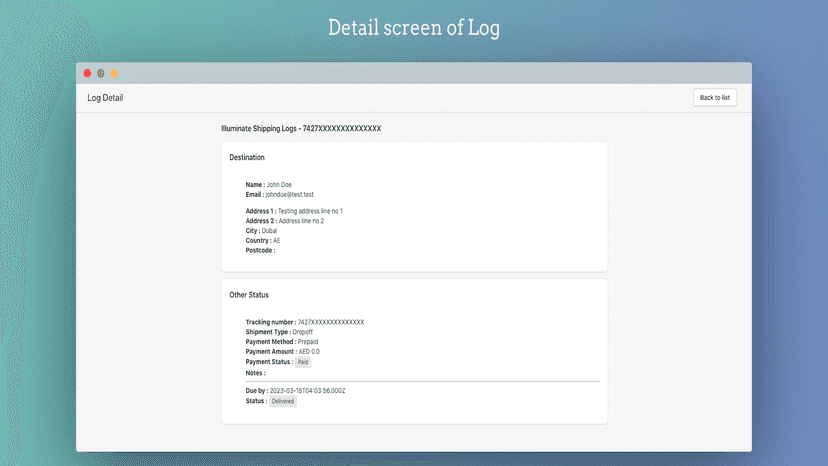Click the red close window dot

pyautogui.click(x=87, y=73)
